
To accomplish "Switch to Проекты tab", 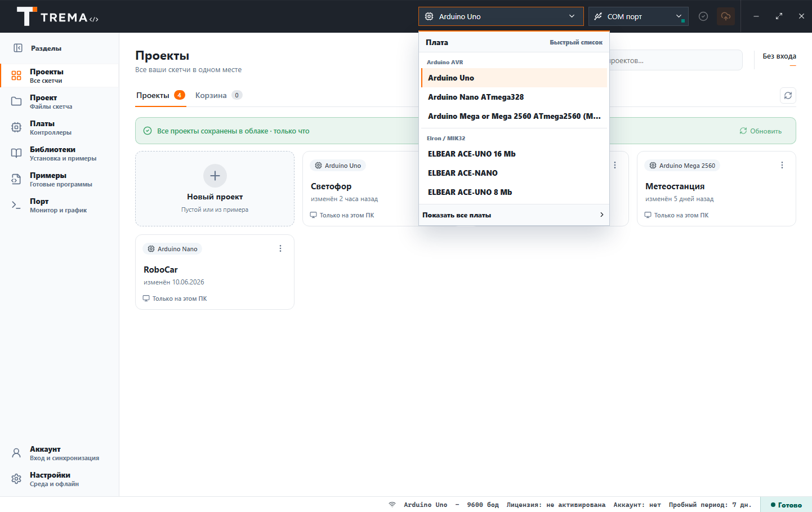I will [160, 95].
